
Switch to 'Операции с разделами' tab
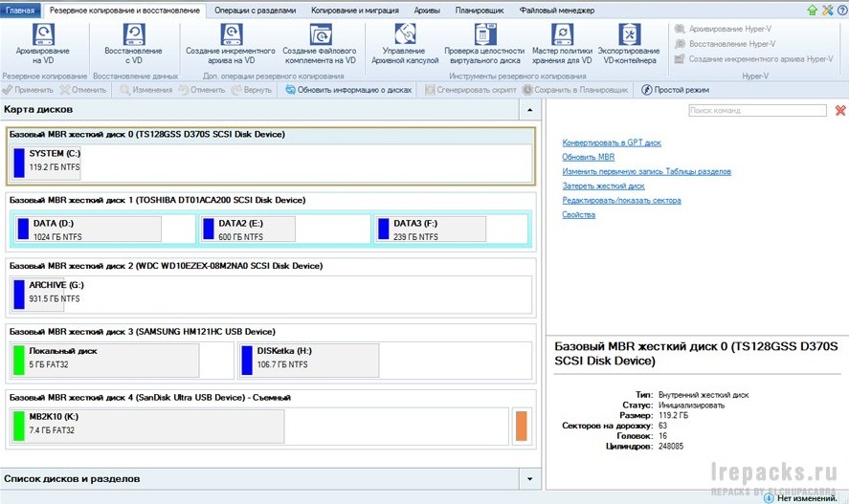(255, 10)
